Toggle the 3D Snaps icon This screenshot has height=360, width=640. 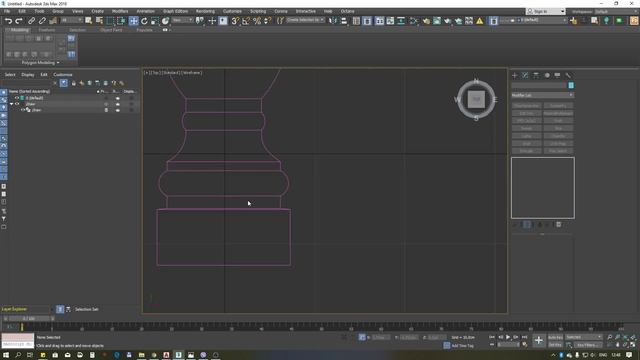click(235, 21)
